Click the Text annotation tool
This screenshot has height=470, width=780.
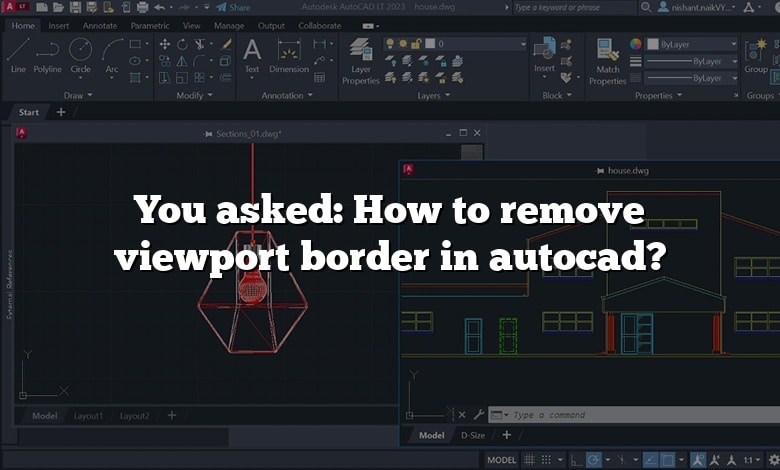(251, 54)
